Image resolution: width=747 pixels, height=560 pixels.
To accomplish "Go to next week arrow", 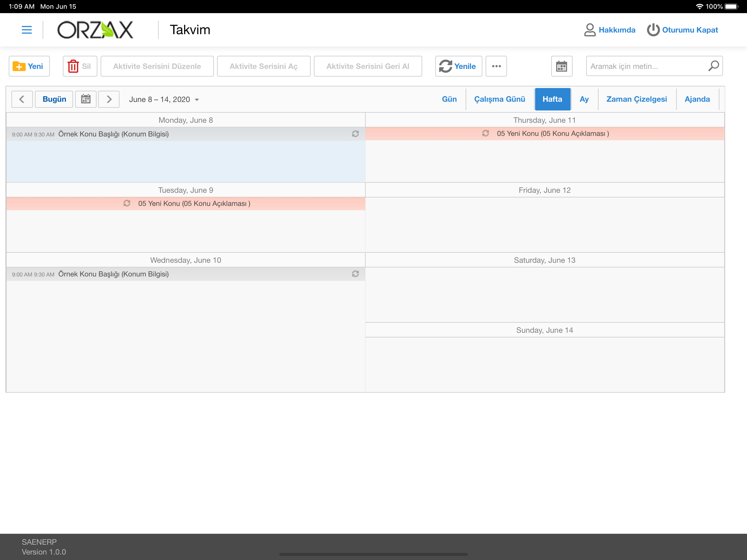I will [109, 99].
